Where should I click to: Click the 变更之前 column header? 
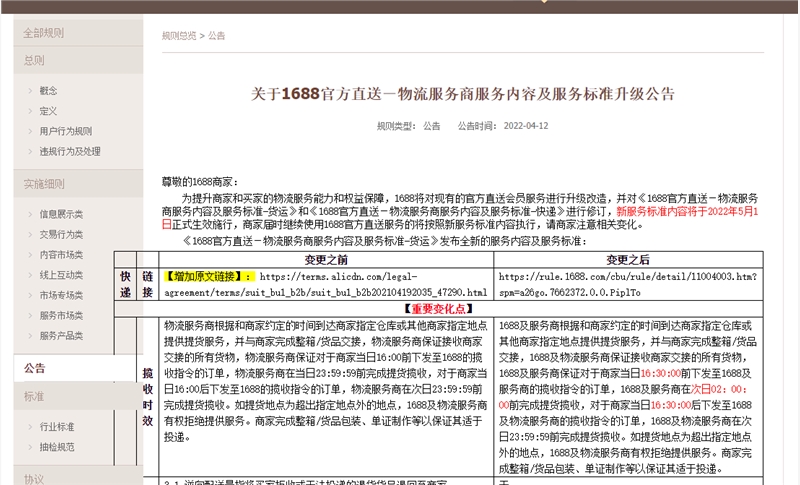[x=326, y=260]
